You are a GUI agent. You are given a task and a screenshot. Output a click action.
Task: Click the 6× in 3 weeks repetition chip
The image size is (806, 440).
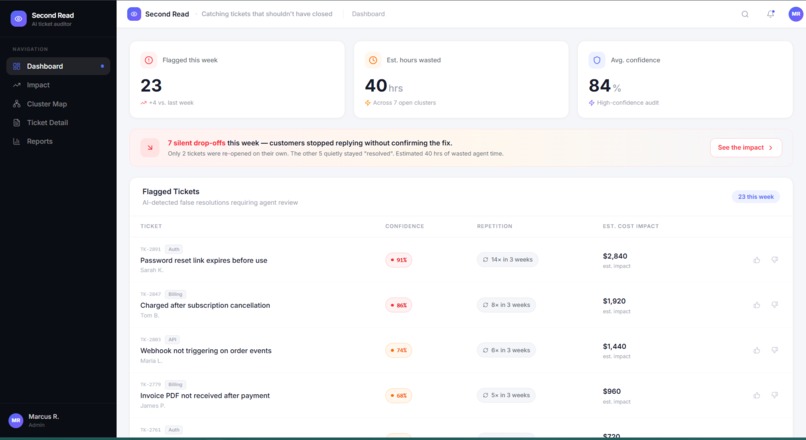tap(506, 350)
